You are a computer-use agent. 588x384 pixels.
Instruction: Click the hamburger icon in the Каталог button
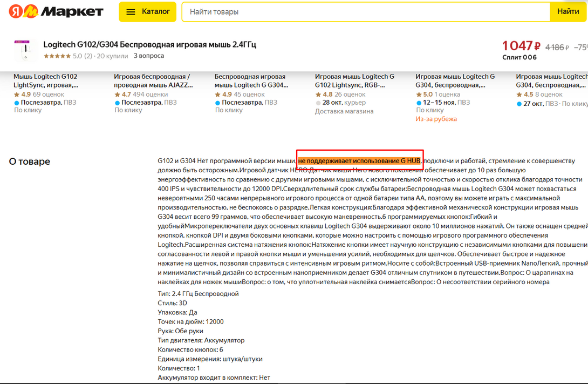[131, 12]
